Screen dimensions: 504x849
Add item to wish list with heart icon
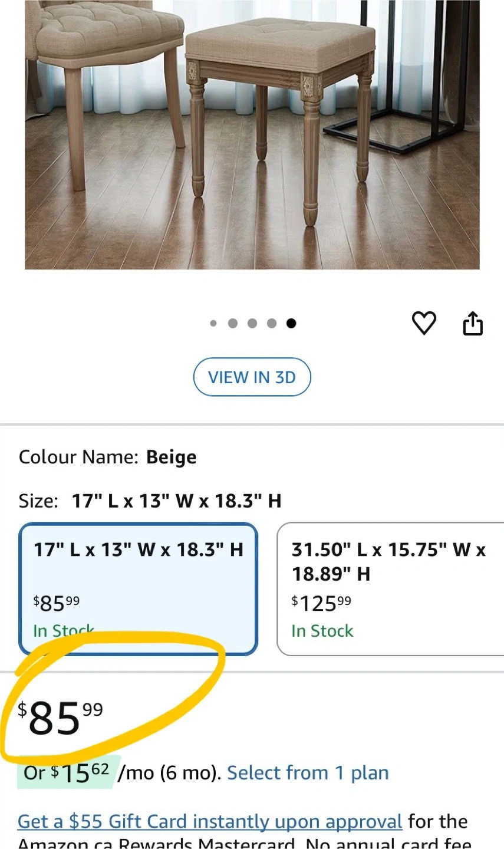tap(424, 323)
